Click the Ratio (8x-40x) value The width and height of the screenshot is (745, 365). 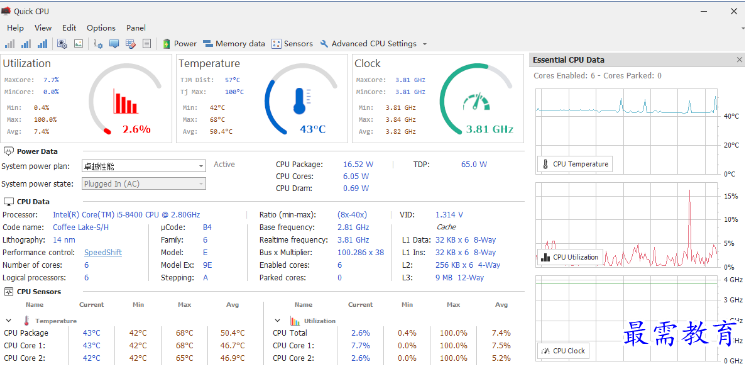[352, 215]
